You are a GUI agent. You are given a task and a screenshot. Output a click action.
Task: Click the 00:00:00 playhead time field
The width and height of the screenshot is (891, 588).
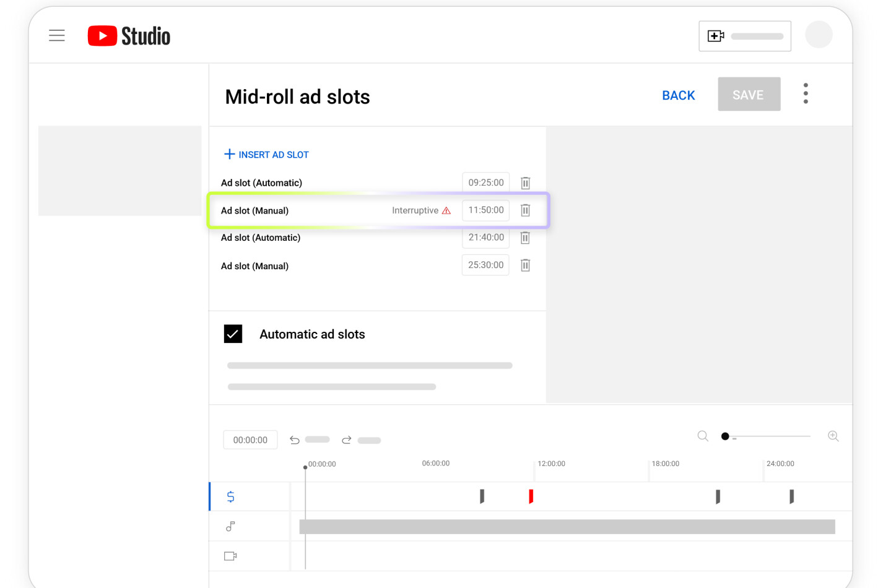pyautogui.click(x=250, y=440)
